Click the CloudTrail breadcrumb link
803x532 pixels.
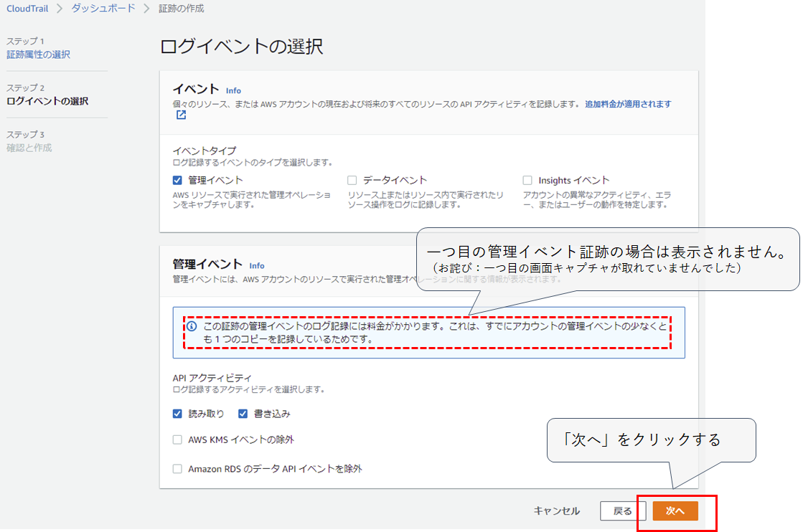pyautogui.click(x=27, y=9)
